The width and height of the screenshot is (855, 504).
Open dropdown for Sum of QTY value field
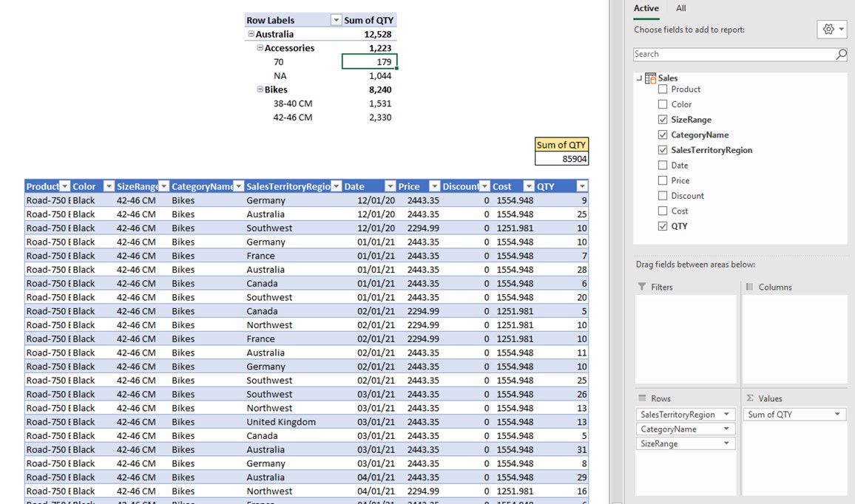tap(838, 415)
